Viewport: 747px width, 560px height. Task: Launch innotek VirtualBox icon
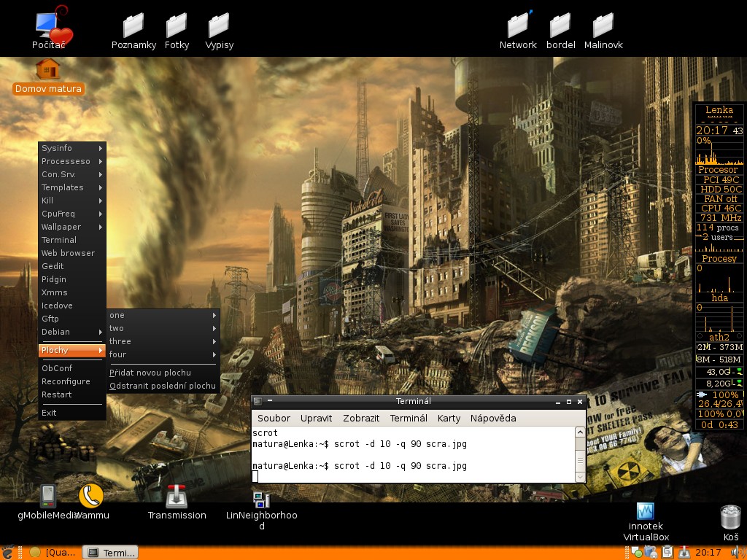(x=646, y=522)
